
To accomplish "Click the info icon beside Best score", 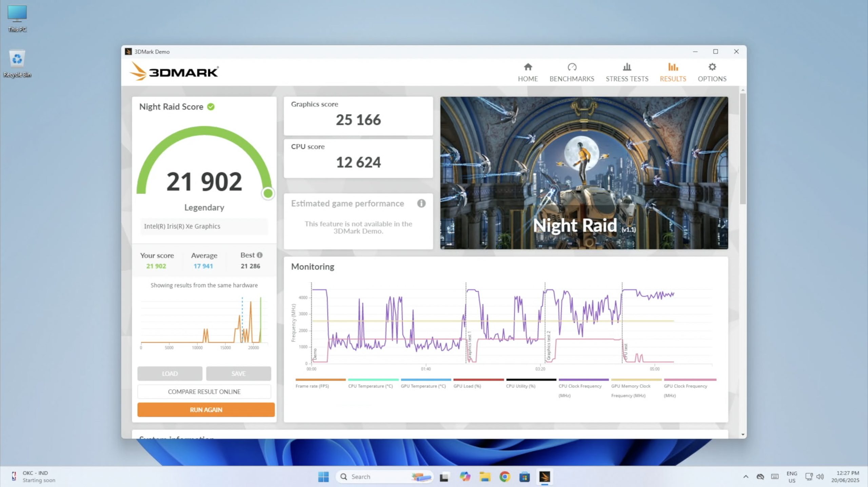I will tap(260, 255).
